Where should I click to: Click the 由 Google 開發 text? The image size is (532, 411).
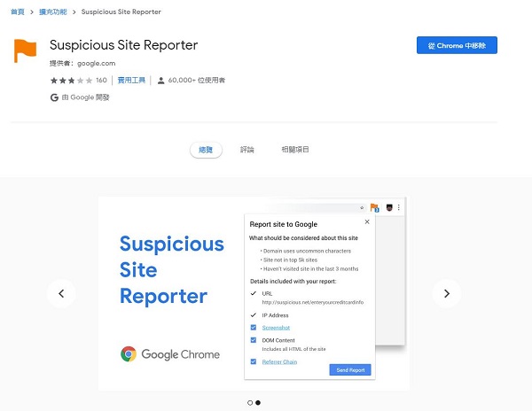click(x=85, y=97)
